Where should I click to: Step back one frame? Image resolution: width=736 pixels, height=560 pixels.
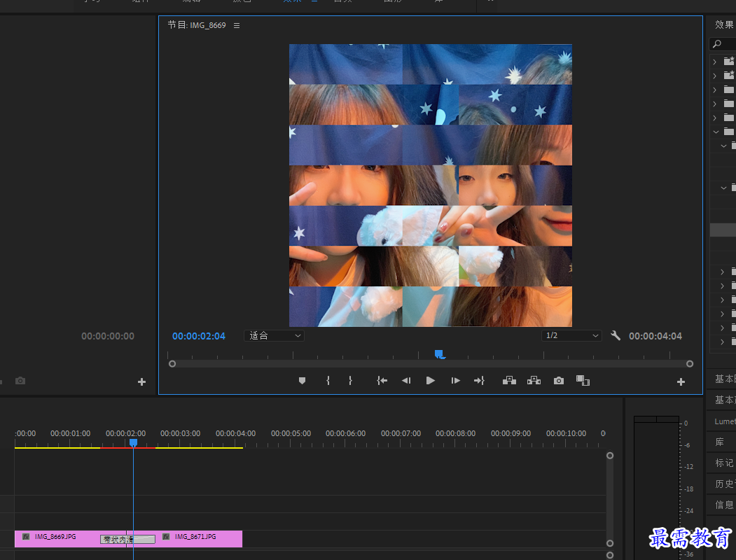coord(406,380)
